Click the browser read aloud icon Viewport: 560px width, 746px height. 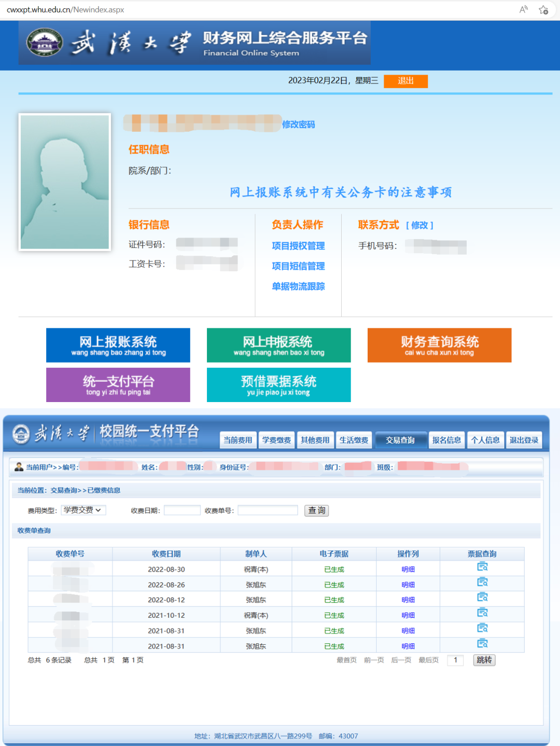524,9
